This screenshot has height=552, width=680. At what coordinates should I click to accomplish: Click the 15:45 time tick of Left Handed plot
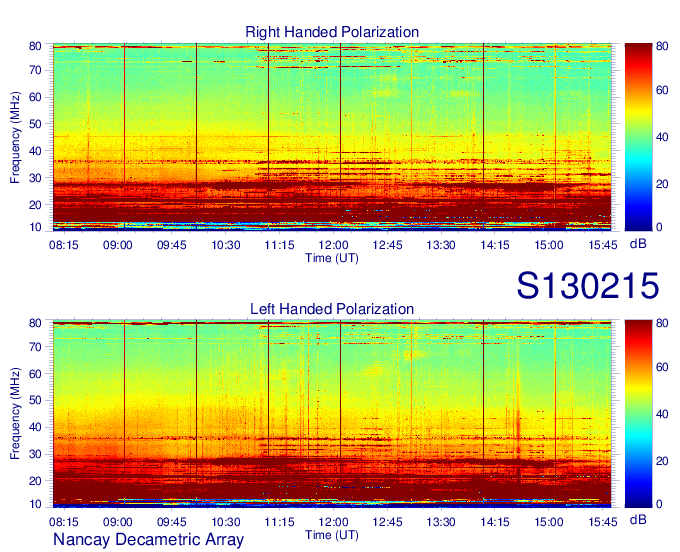pyautogui.click(x=603, y=522)
